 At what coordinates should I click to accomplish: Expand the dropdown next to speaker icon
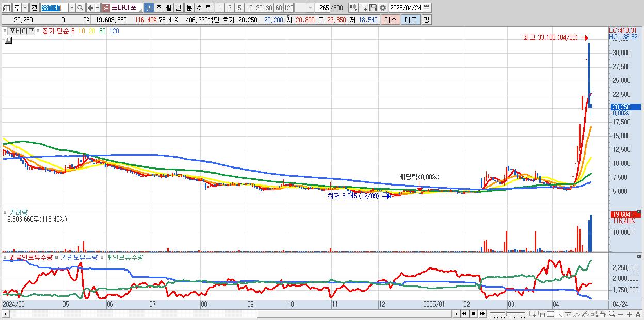[98, 8]
